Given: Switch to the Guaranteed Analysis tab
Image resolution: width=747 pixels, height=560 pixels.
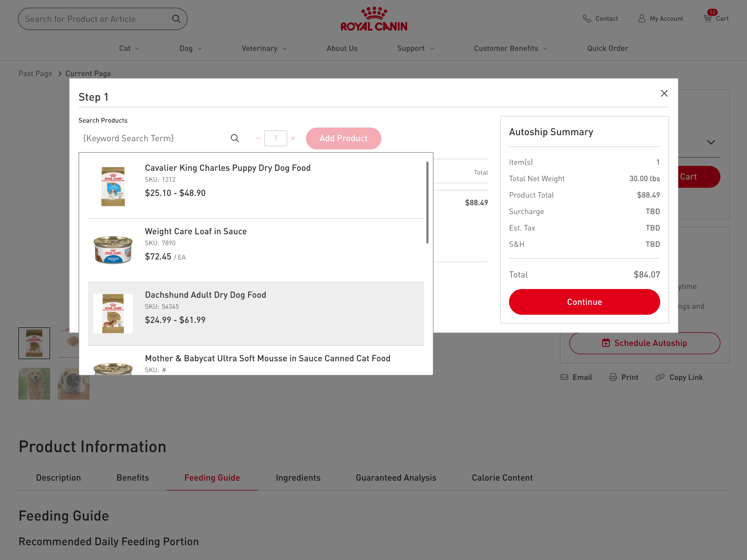Looking at the screenshot, I should (396, 478).
